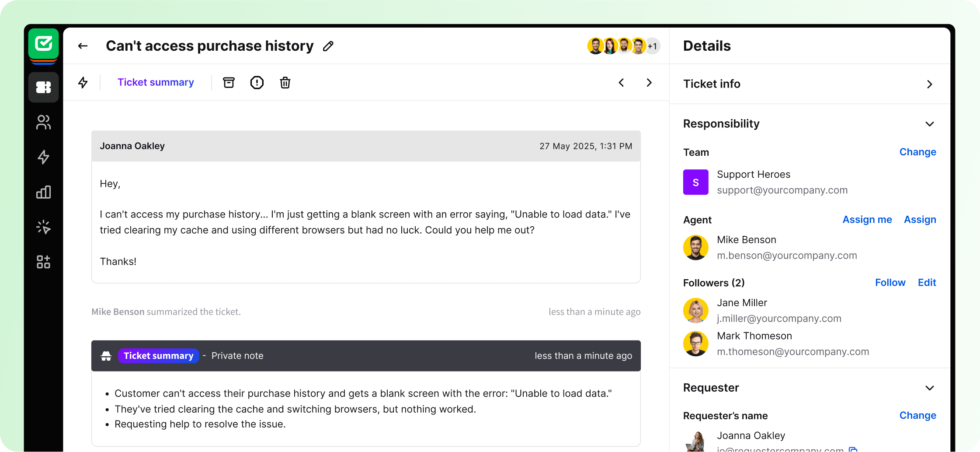
Task: Select the Ticket summary tab
Action: point(156,82)
